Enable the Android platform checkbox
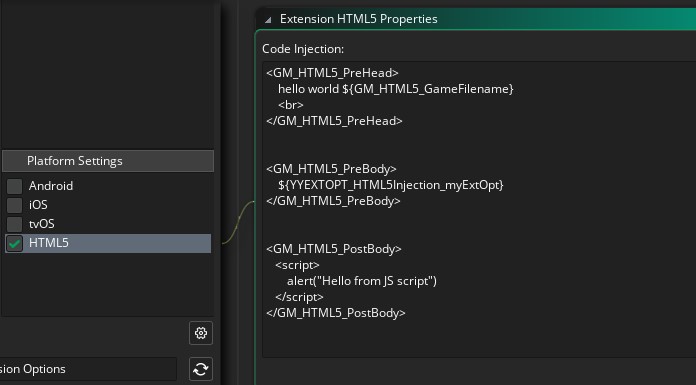696x385 pixels. [14, 186]
